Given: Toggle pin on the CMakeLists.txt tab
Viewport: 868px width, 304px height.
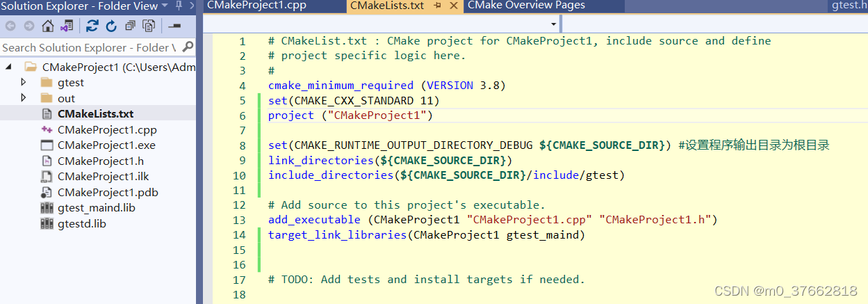Looking at the screenshot, I should pyautogui.click(x=437, y=6).
